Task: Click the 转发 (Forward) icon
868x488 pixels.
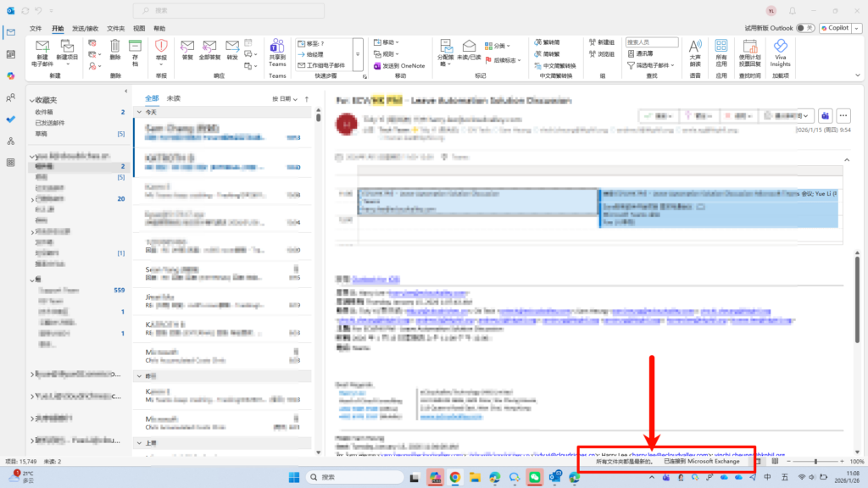Action: [x=231, y=47]
